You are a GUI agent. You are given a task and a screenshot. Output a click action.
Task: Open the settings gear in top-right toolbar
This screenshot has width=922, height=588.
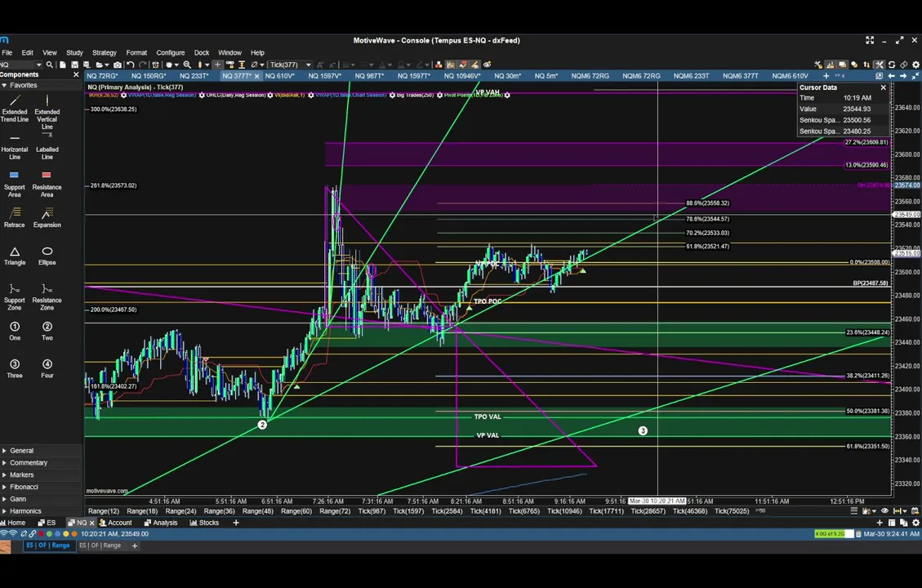pos(915,65)
